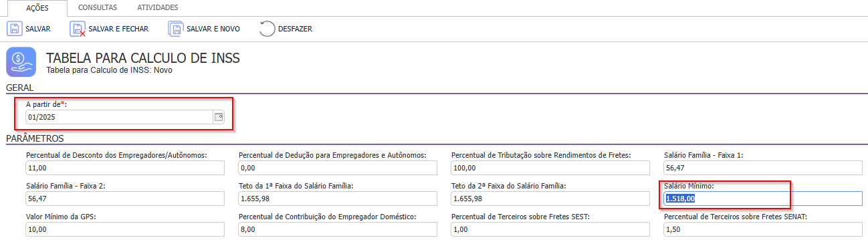Screen dimensions: 868x242
Task: Click the 'Salário Mínimo:' label
Action: 689,186
